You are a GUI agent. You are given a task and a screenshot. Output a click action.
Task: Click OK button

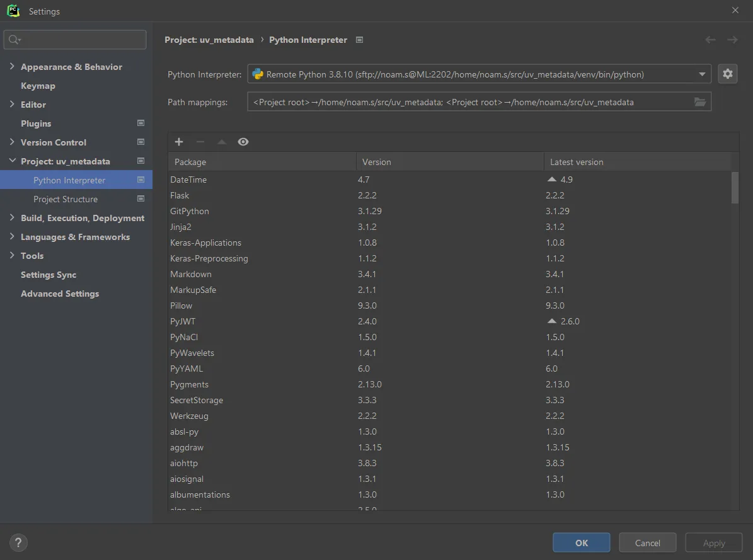point(581,543)
